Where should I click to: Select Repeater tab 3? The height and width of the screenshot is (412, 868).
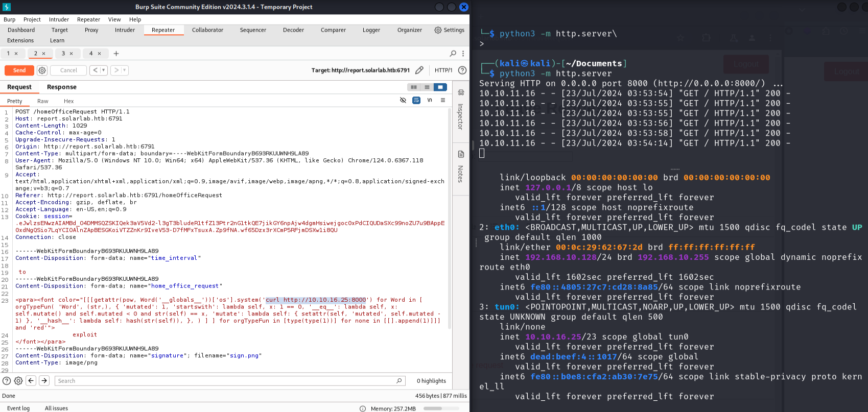pos(63,54)
